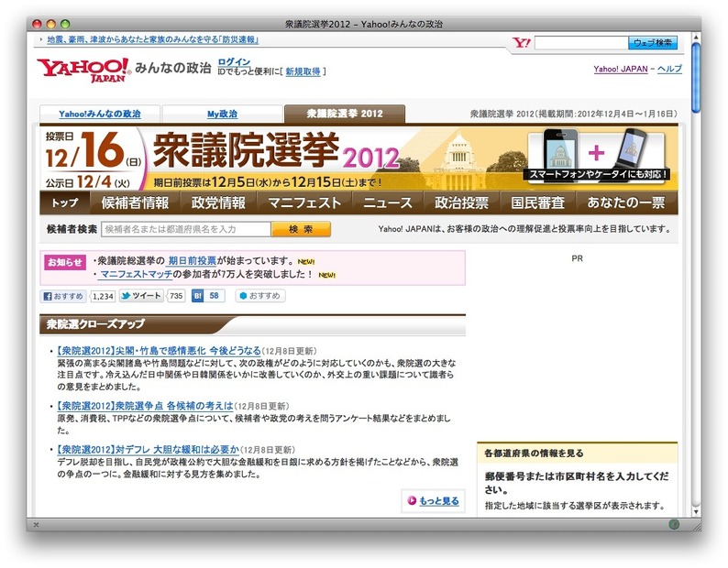Screen dimensions: 728x568
Task: Click the smartphone promo image in banner
Action: (x=597, y=157)
